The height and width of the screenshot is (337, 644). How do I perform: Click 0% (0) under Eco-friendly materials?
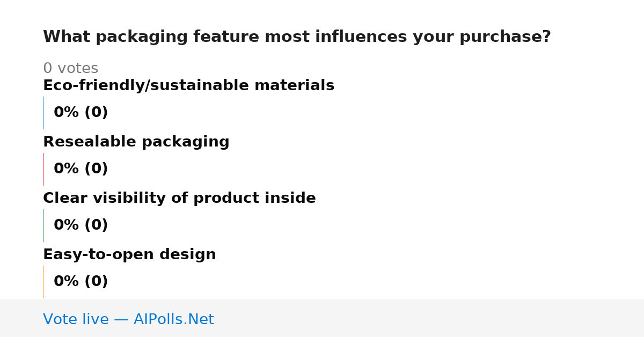tap(80, 113)
